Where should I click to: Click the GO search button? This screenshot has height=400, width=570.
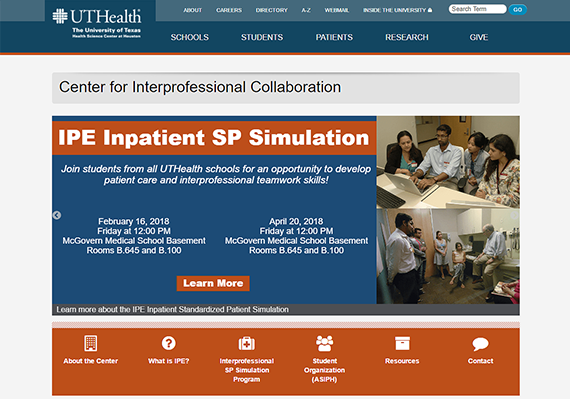pyautogui.click(x=518, y=9)
